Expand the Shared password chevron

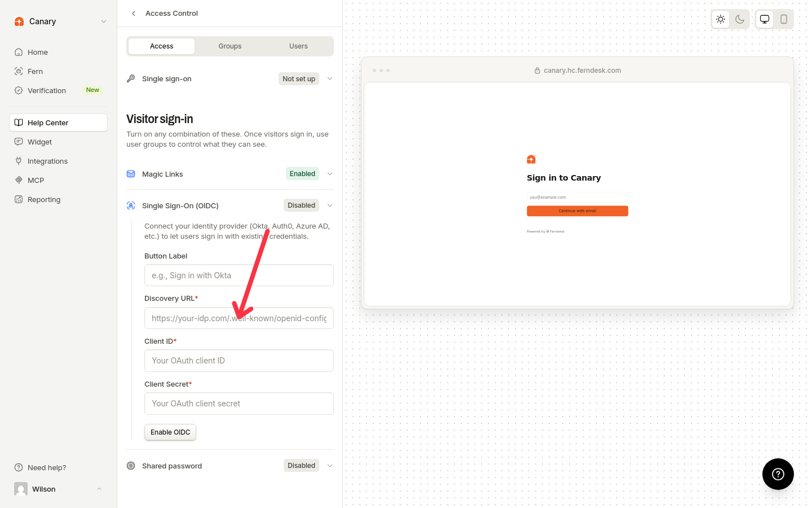330,466
